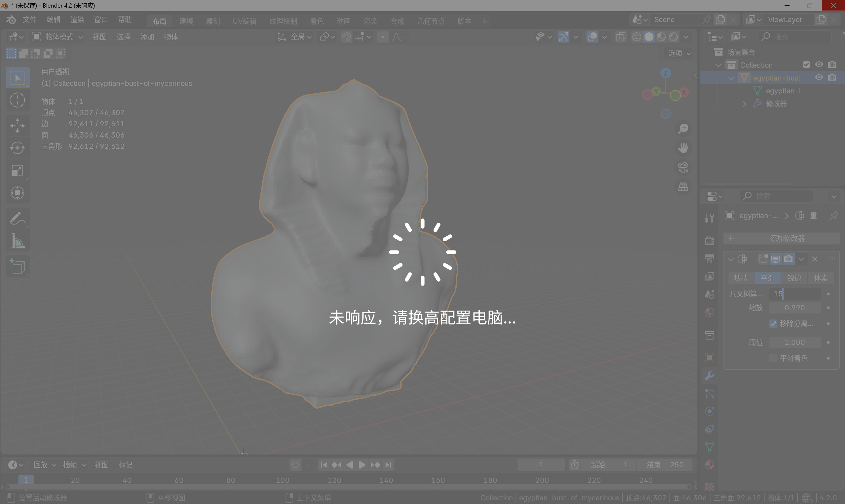Select 锐边 remesh mode

794,278
